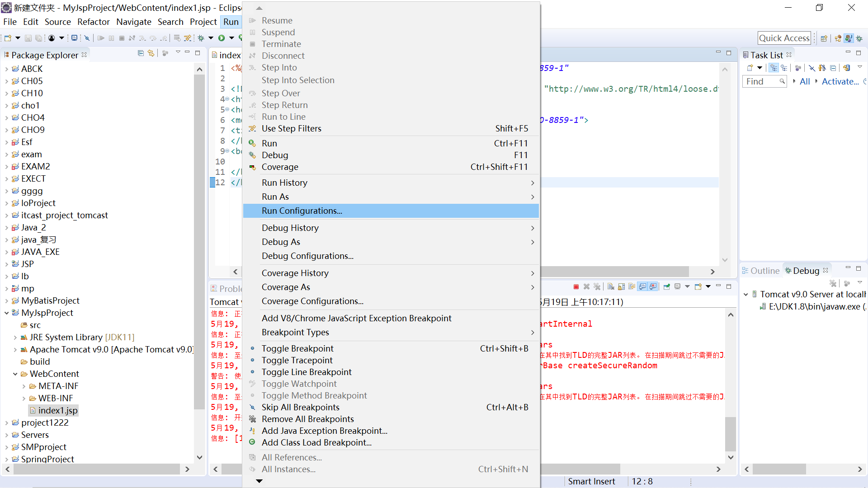
Task: Click the Debug bug icon in the main toolbar
Action: coord(201,38)
